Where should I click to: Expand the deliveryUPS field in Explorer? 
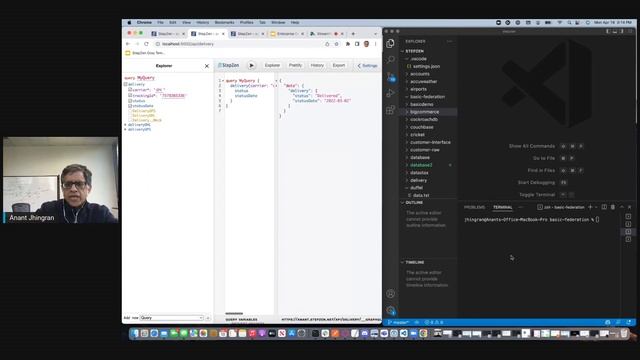(126, 129)
